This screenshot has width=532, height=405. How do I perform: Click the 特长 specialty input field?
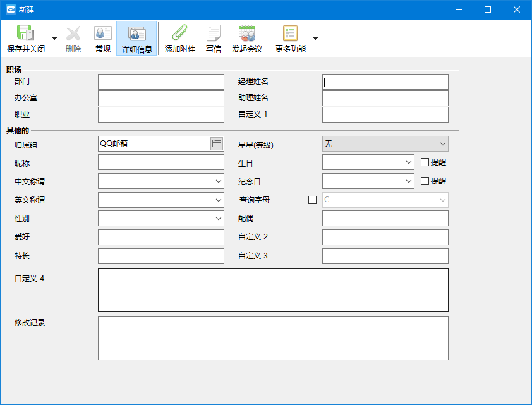161,256
